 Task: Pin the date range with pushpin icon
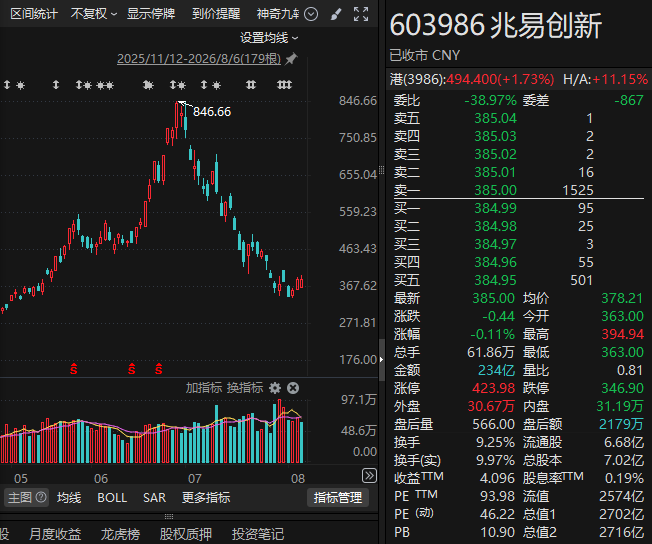click(x=291, y=59)
